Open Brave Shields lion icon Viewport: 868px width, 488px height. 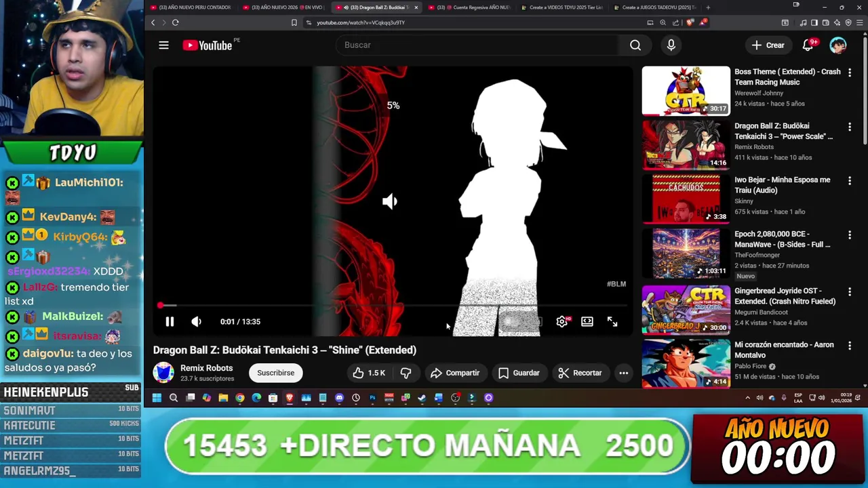click(x=690, y=22)
